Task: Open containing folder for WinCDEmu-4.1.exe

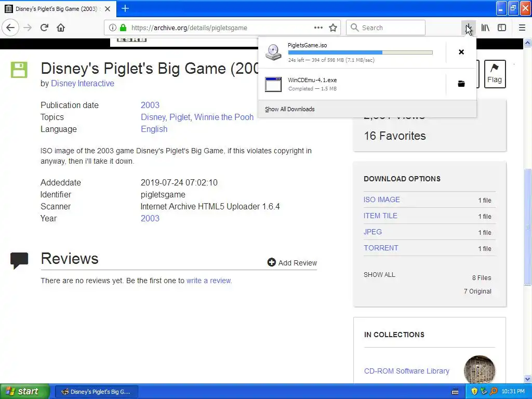Action: [x=461, y=84]
